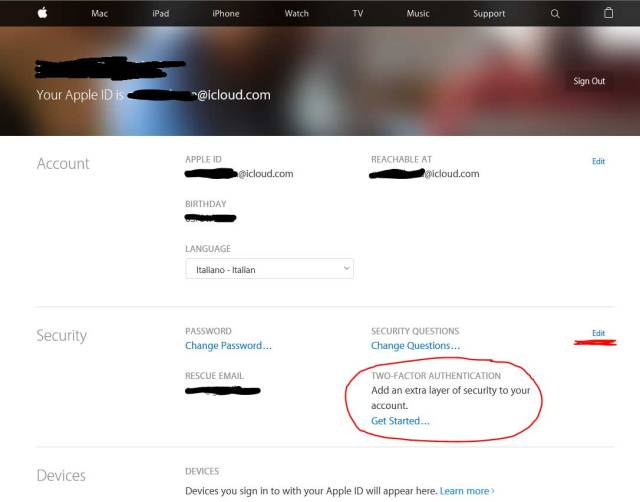This screenshot has width=640, height=502.
Task: Open the Music menu item
Action: (418, 13)
